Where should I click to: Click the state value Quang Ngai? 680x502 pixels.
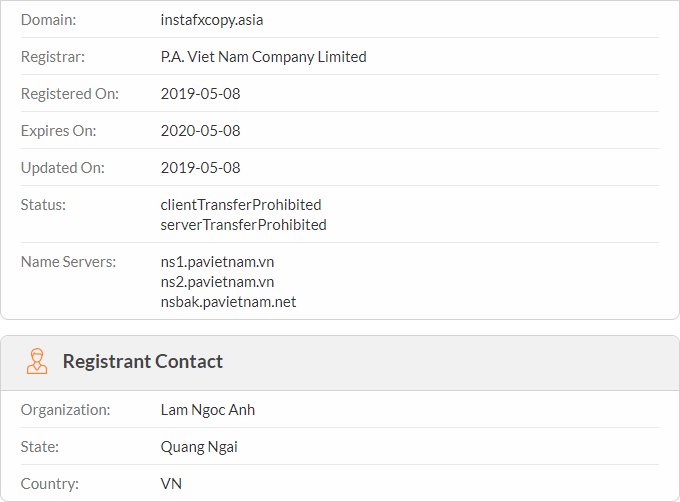tap(199, 447)
